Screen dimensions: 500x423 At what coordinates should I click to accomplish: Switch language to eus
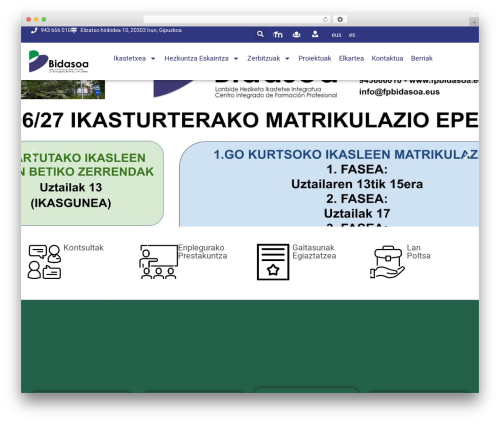(336, 35)
